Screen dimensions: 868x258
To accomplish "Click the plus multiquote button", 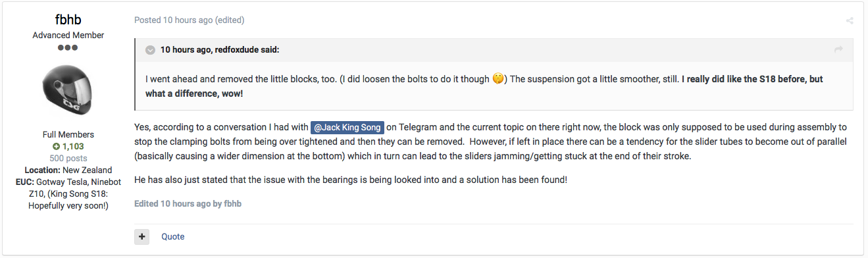I will pos(141,236).
